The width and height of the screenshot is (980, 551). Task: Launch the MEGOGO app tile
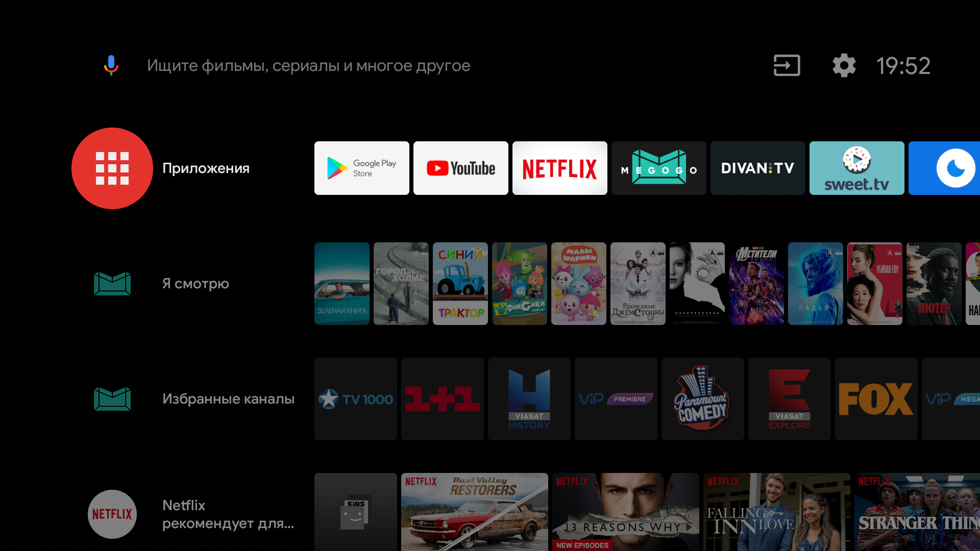tap(659, 168)
